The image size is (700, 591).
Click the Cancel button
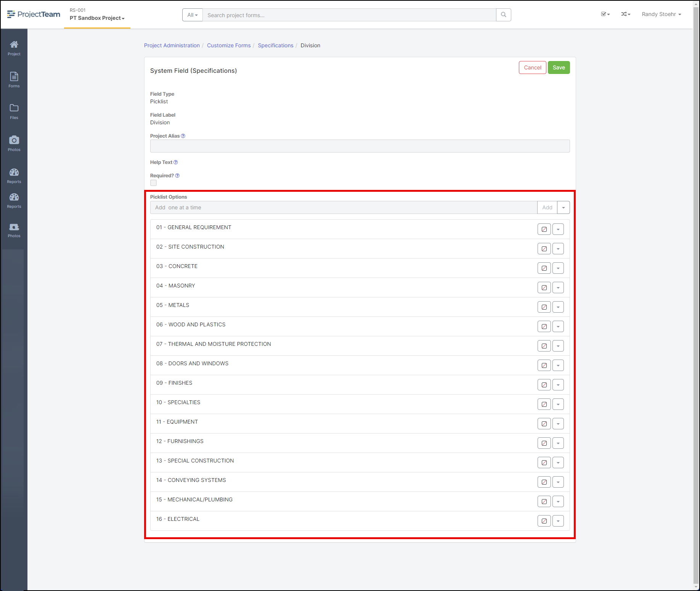coord(532,67)
